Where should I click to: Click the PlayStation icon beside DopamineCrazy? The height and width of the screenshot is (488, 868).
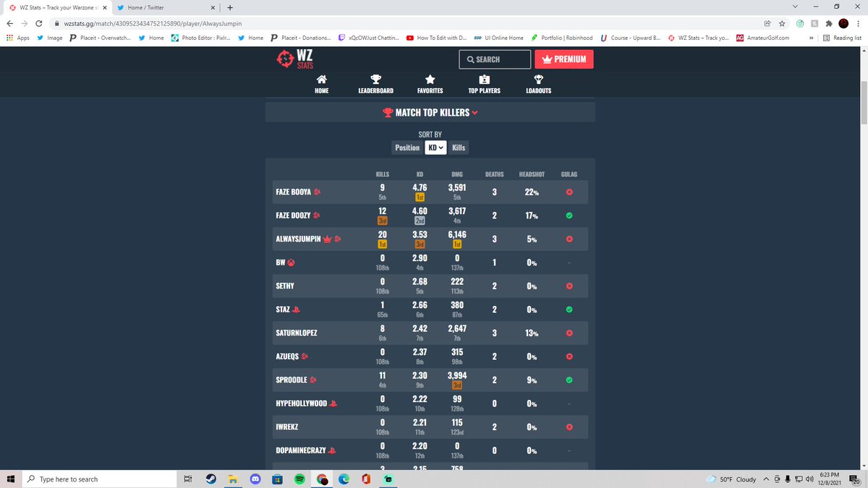coord(333,450)
